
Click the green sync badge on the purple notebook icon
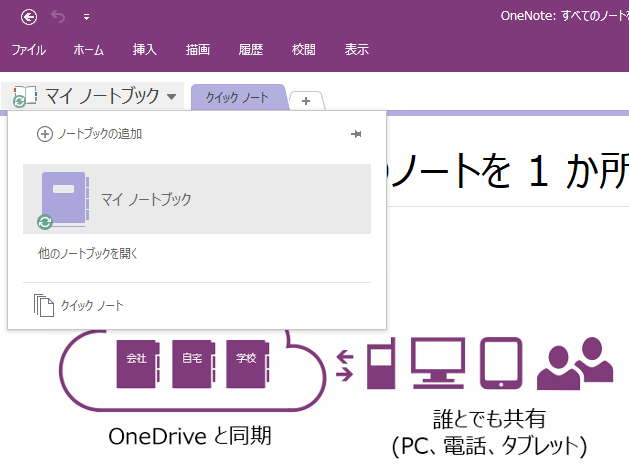pos(45,222)
